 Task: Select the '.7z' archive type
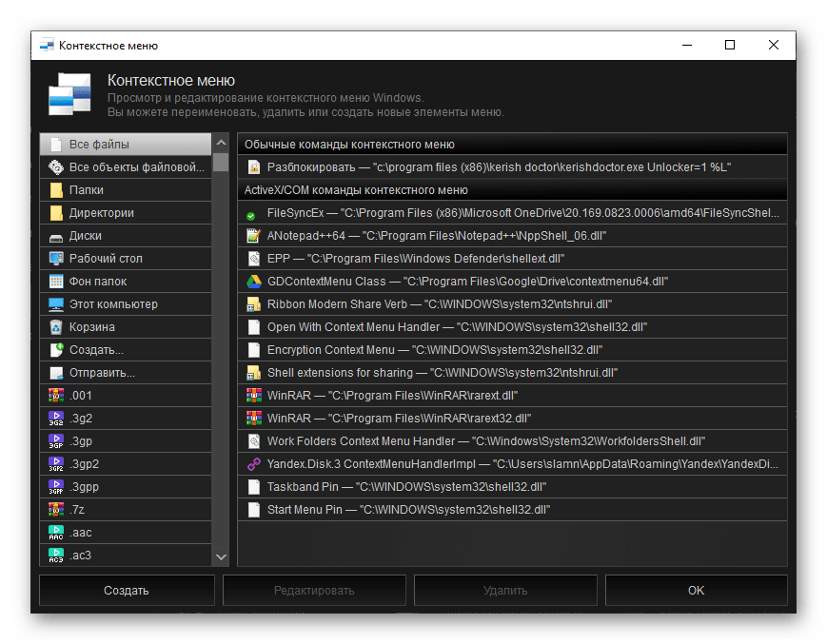click(x=126, y=510)
